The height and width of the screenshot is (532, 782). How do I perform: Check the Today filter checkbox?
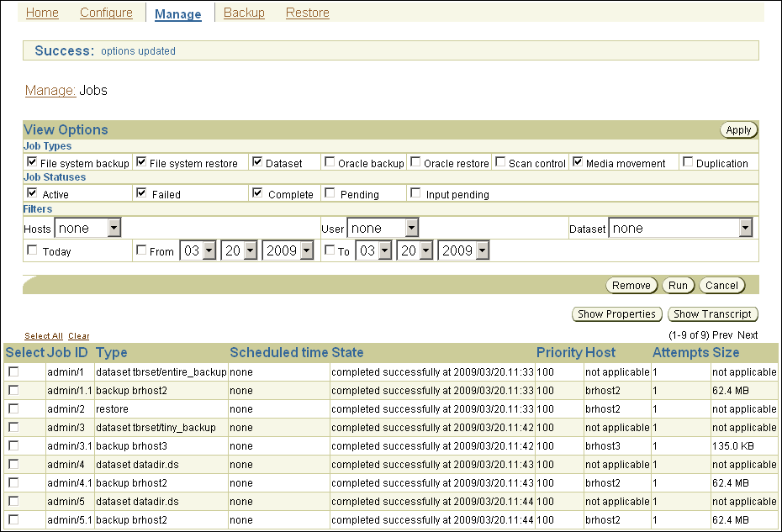coord(32,250)
